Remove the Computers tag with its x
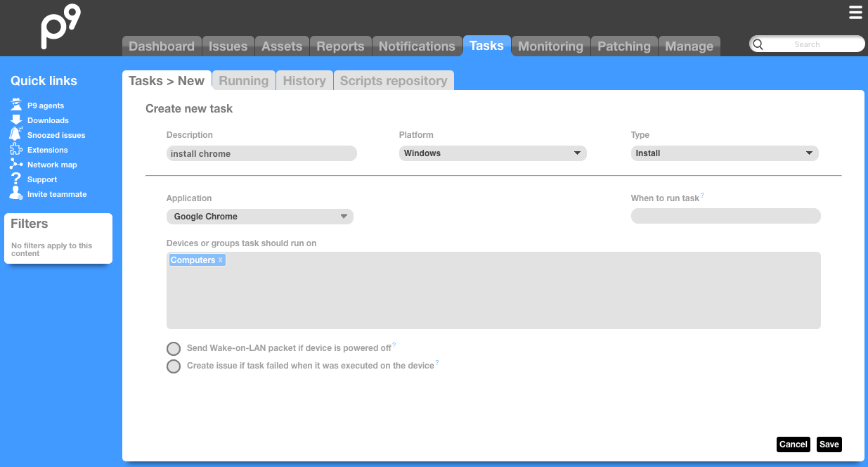The image size is (868, 467). [x=221, y=260]
